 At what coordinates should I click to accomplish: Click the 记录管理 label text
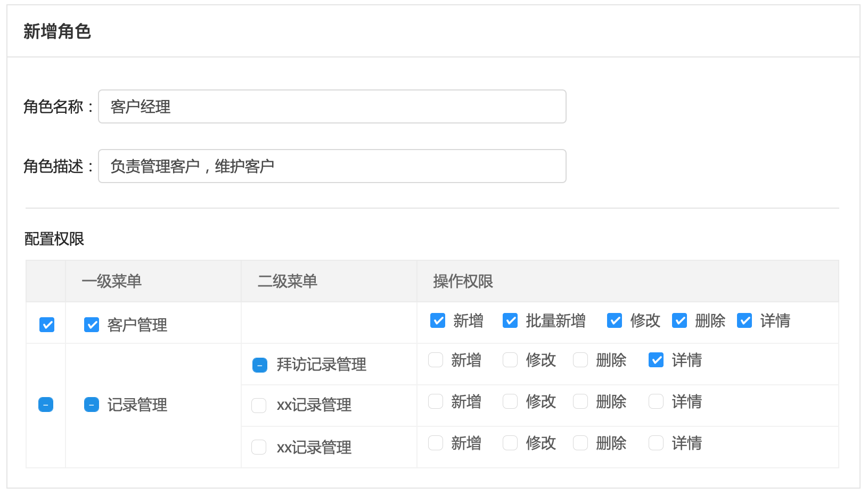137,405
